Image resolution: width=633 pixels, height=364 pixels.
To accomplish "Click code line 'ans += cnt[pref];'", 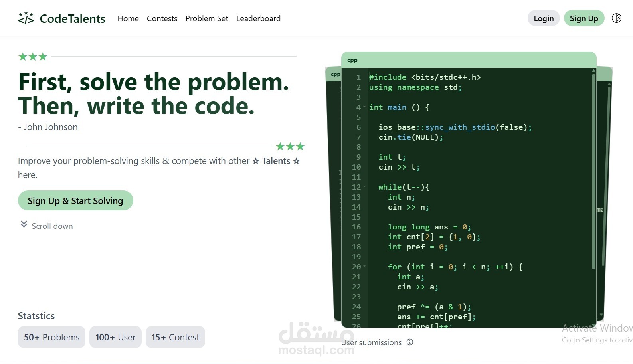I will pos(437,317).
